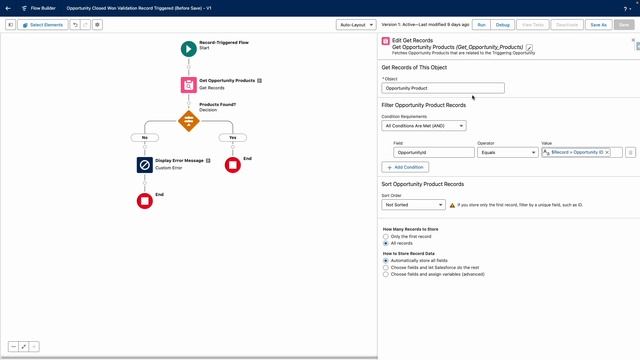This screenshot has height=360, width=640.
Task: Choose 'Choose fields and assign variables (advanced)'
Action: [x=386, y=274]
